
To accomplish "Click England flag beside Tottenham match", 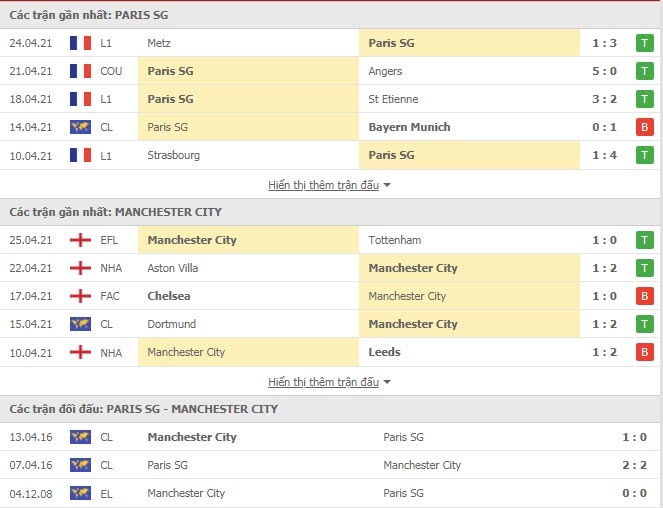I will [x=80, y=240].
